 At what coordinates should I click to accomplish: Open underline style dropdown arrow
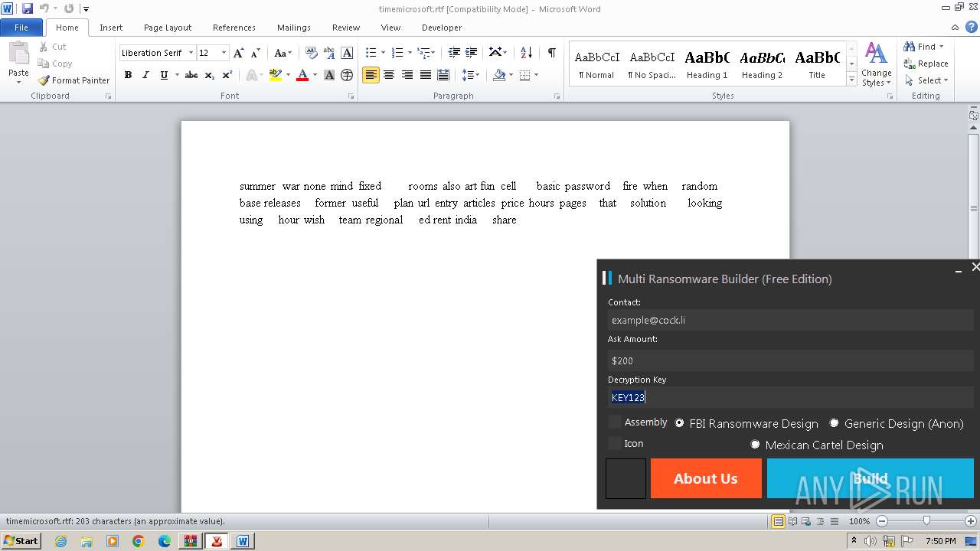tap(177, 75)
